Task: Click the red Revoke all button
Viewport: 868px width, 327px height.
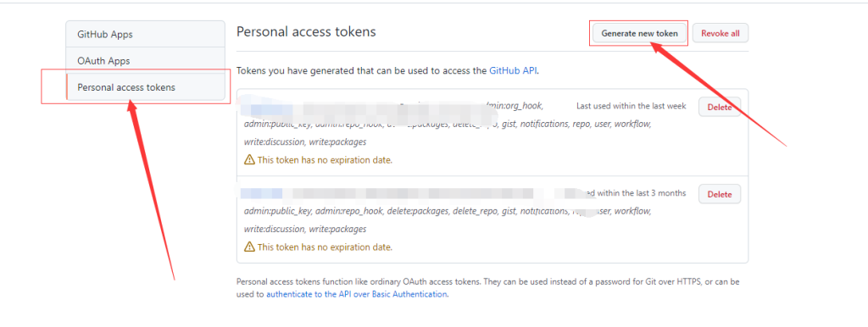Action: pyautogui.click(x=721, y=33)
